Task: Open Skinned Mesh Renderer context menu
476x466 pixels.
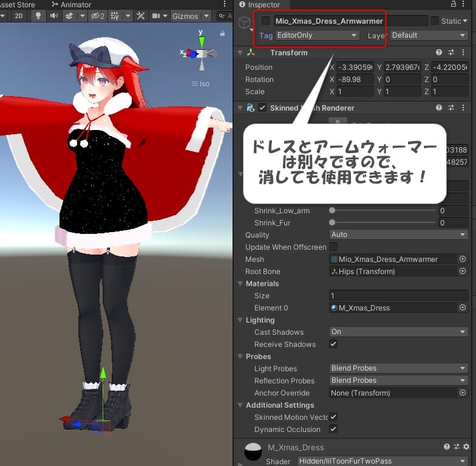Action: [x=463, y=108]
